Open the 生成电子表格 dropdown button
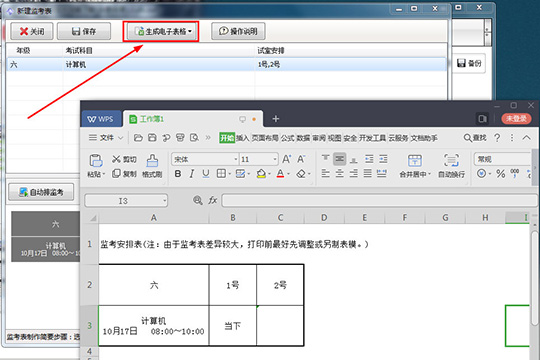Viewport: 540px width, 360px height. pos(161,31)
